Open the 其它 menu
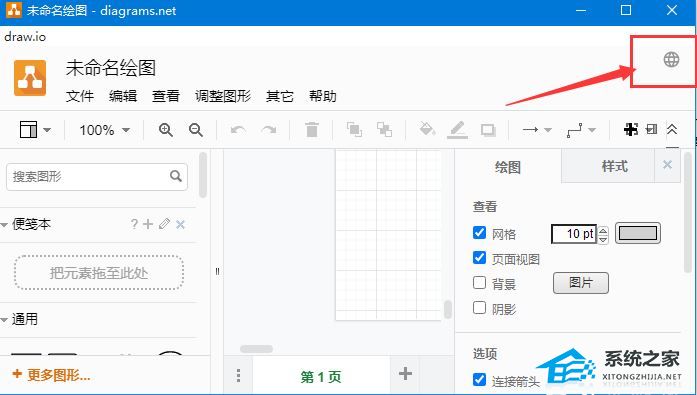Image resolution: width=697 pixels, height=395 pixels. pyautogui.click(x=280, y=96)
